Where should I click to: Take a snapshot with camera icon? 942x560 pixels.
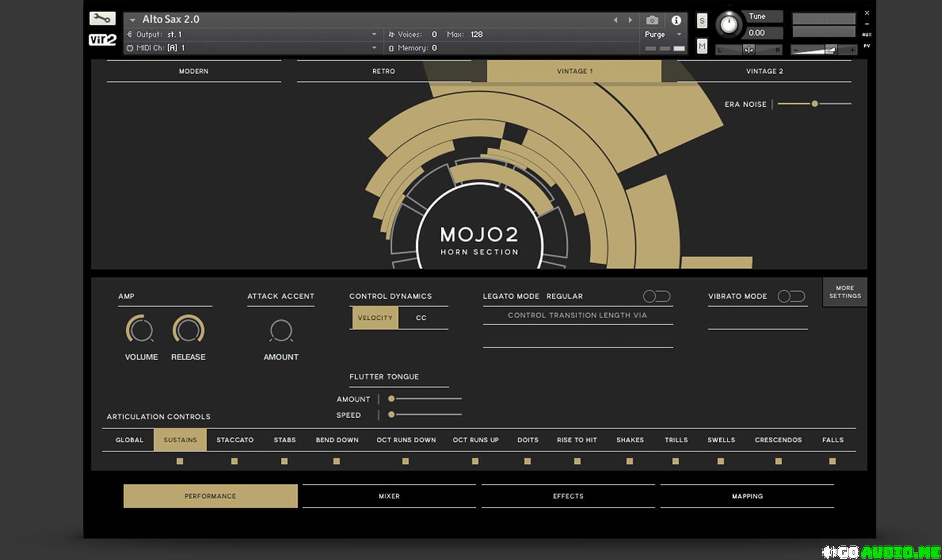652,20
